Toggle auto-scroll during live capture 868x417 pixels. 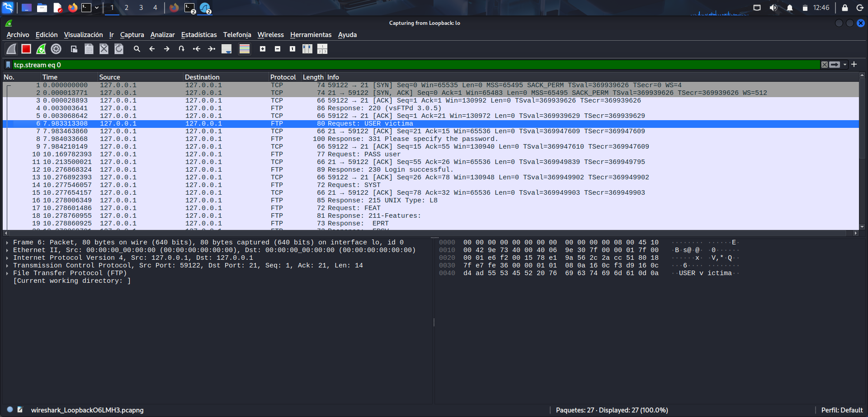tap(226, 49)
